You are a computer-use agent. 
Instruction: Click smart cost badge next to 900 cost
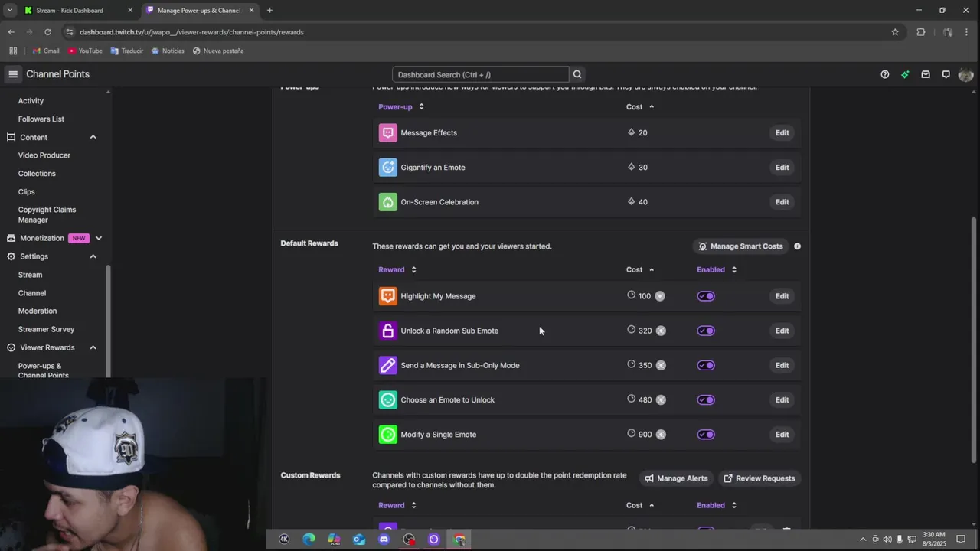coord(661,435)
